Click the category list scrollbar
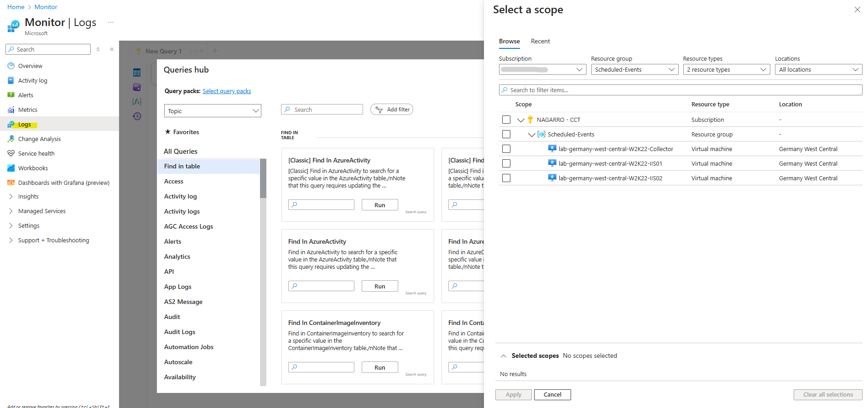The width and height of the screenshot is (868, 408). tap(263, 178)
